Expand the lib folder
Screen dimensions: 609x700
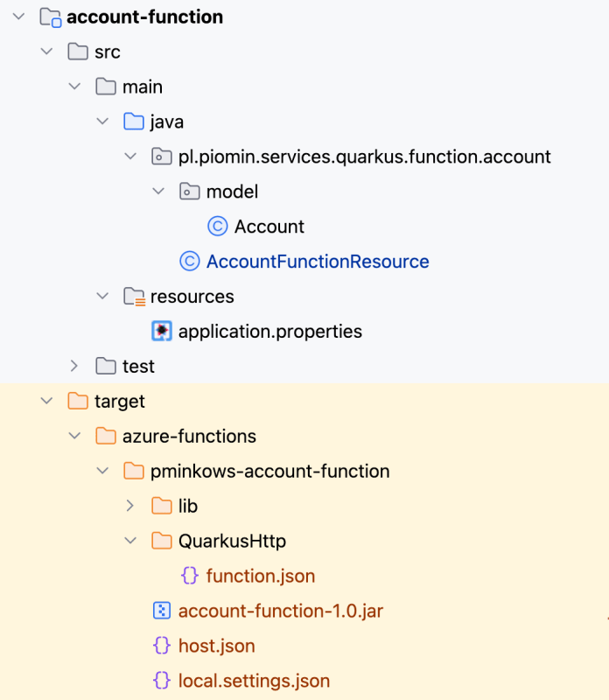(130, 506)
